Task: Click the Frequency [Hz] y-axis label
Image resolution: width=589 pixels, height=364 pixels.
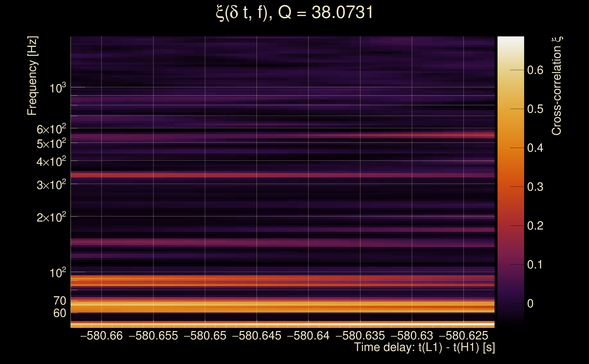Action: click(32, 76)
